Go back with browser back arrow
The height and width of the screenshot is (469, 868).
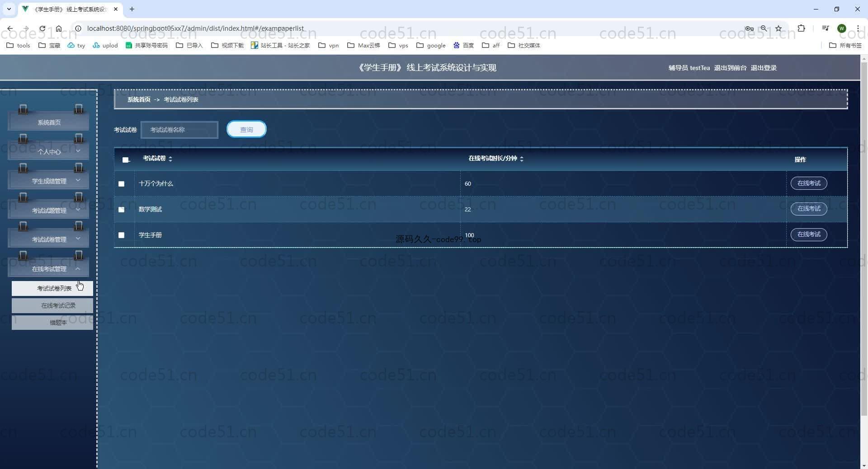10,28
